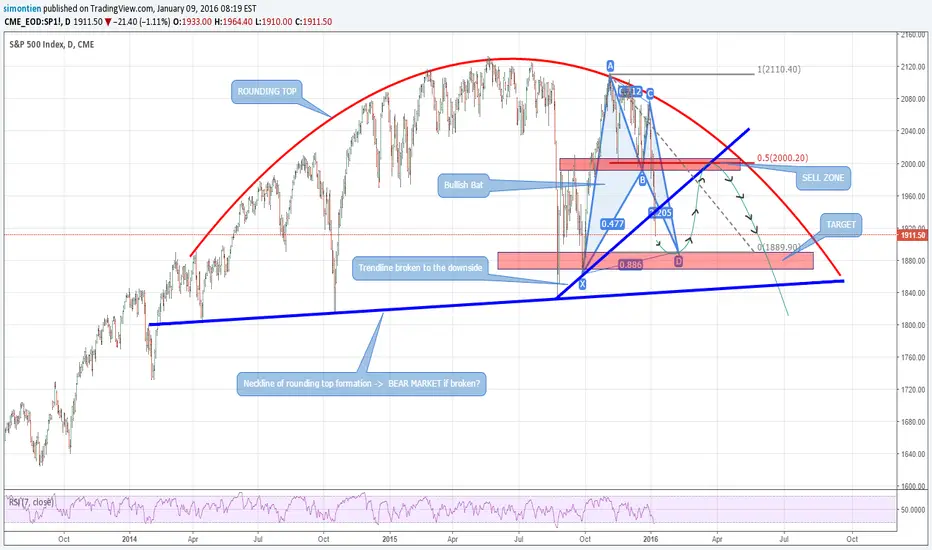
Task: Click the 0.477 ratio label
Action: pyautogui.click(x=612, y=224)
